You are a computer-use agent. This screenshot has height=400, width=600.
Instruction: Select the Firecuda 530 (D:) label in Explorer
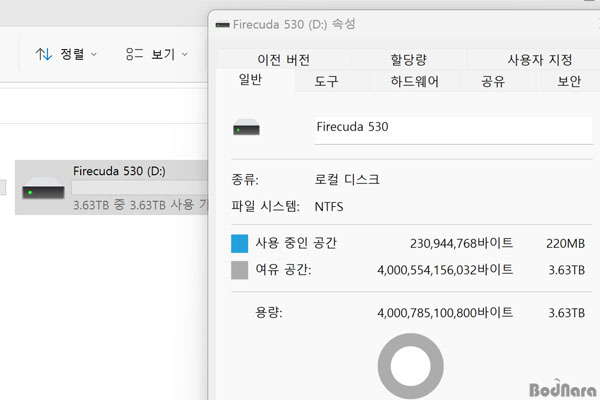pos(119,171)
